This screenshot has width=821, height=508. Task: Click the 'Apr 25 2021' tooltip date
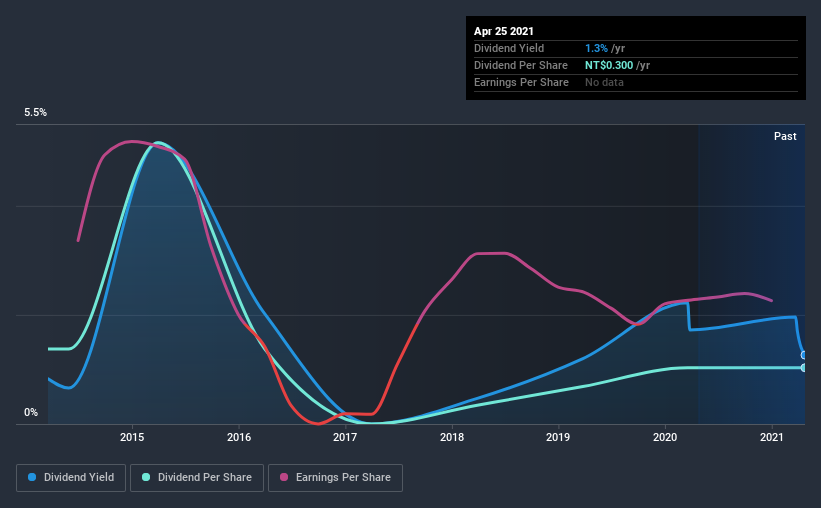[504, 31]
